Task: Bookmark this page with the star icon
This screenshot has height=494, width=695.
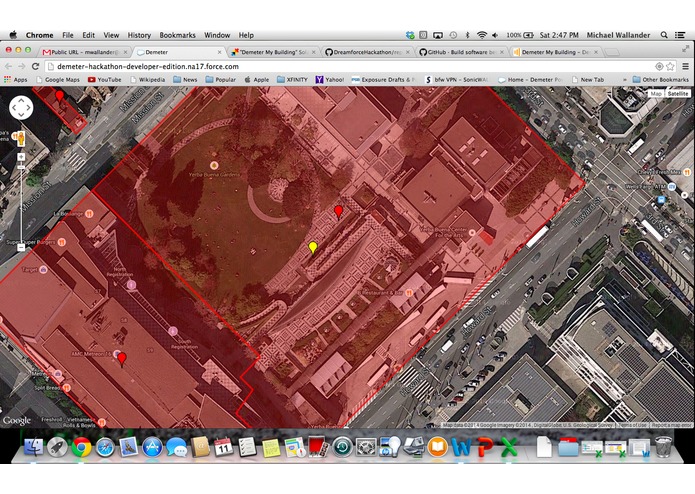Action: (670, 66)
